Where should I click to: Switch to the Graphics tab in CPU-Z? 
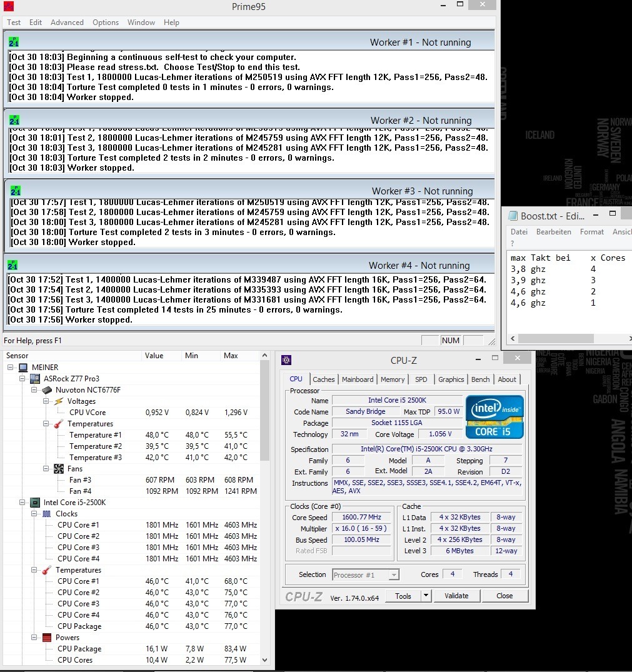pyautogui.click(x=451, y=379)
